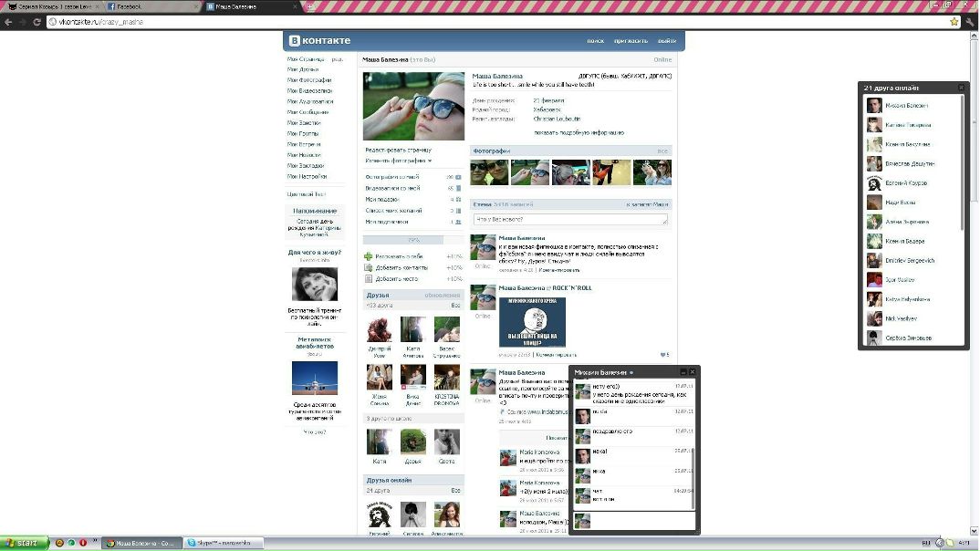
Task: Open Chrome wrench settings menu
Action: tap(969, 22)
